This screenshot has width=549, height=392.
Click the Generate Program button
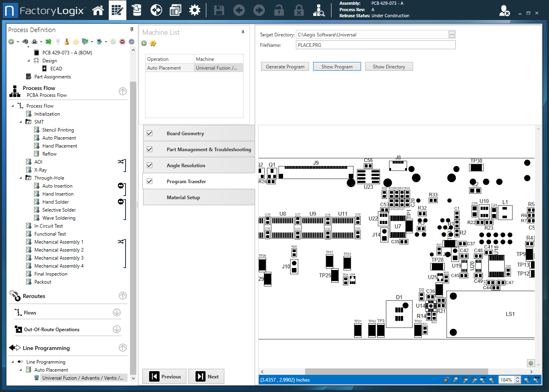tap(285, 67)
